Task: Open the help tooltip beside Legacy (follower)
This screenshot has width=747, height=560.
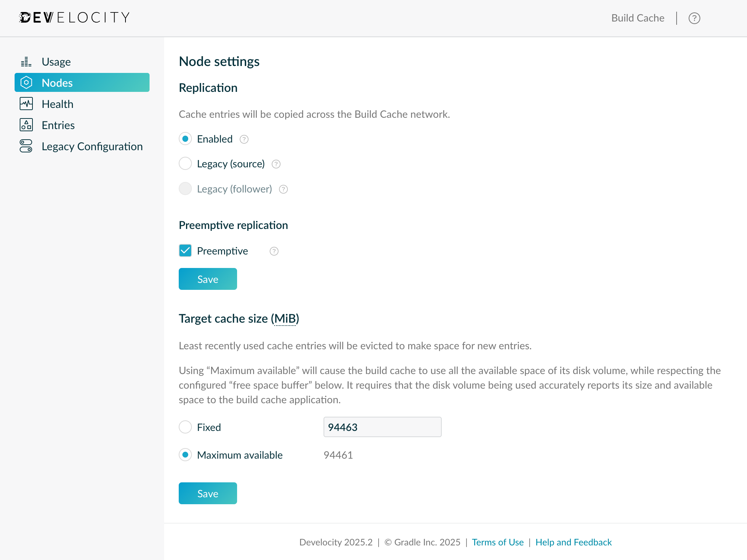Action: tap(283, 189)
